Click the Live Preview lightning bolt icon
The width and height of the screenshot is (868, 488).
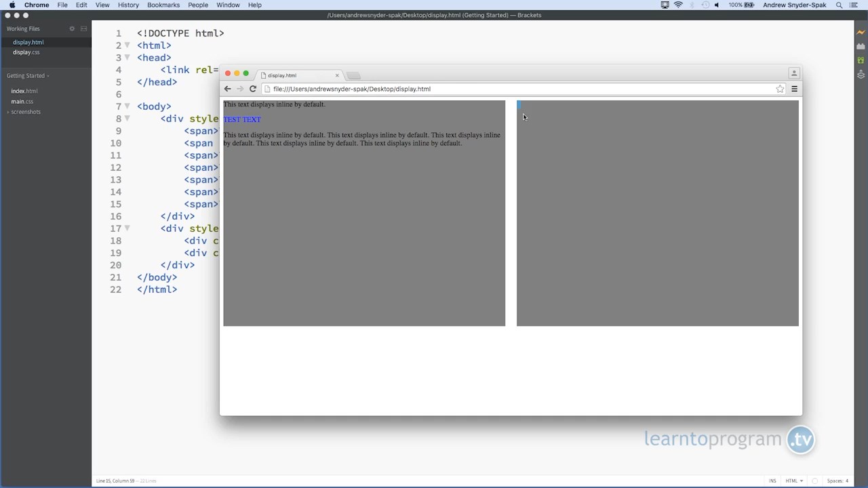tap(861, 33)
